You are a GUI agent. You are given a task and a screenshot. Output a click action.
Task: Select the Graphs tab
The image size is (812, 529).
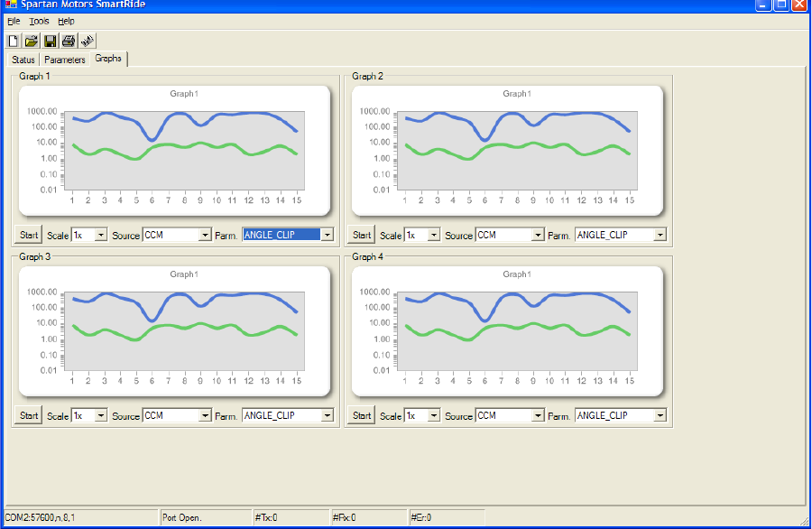click(108, 59)
